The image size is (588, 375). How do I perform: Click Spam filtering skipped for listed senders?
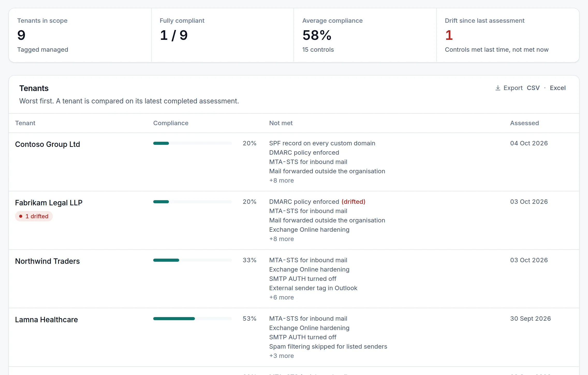[328, 347]
